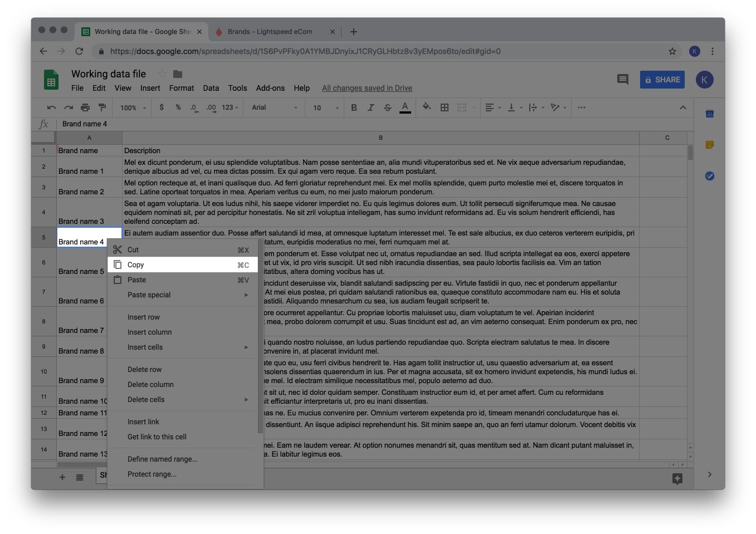Open the Insert menu
The height and width of the screenshot is (534, 756).
150,88
